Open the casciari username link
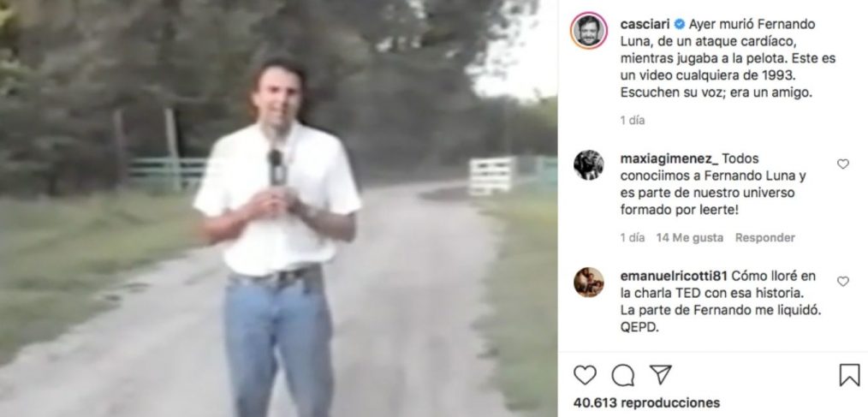868x417 pixels. tap(645, 24)
